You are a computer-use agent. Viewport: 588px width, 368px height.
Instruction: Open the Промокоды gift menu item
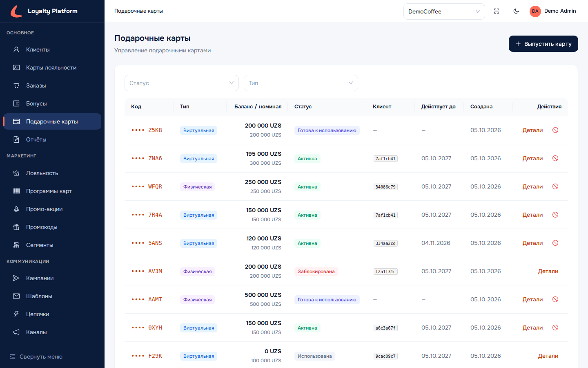(52, 227)
